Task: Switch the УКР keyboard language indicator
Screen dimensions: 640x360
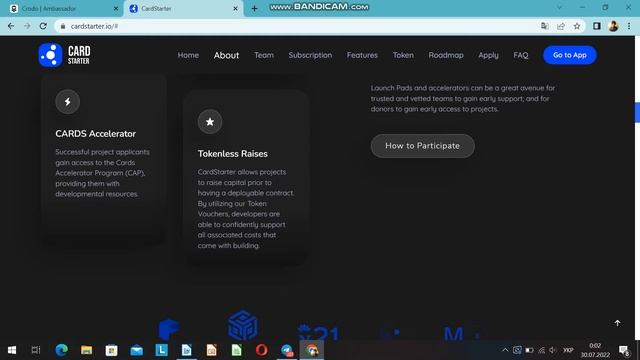Action: click(568, 350)
